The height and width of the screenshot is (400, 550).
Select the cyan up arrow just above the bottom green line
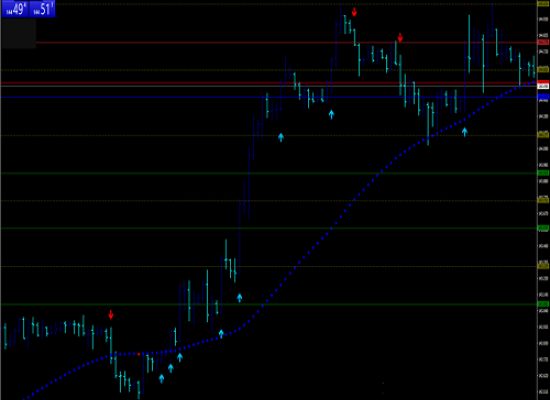coord(239,298)
